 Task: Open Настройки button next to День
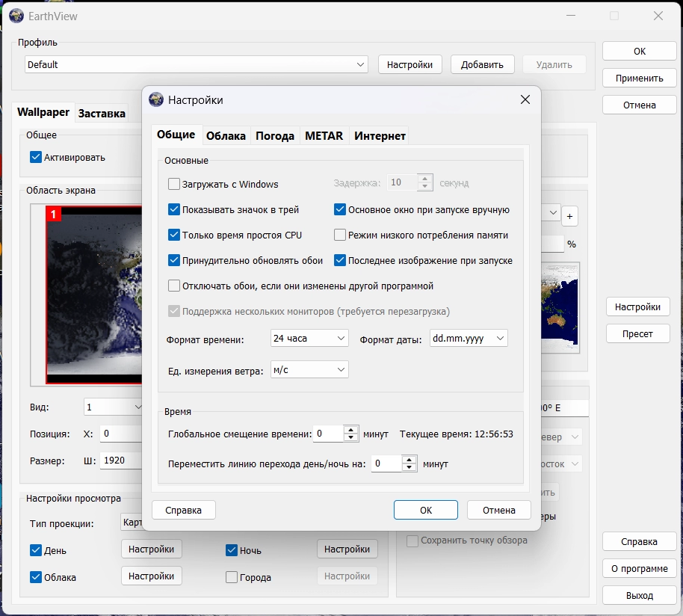(x=151, y=549)
